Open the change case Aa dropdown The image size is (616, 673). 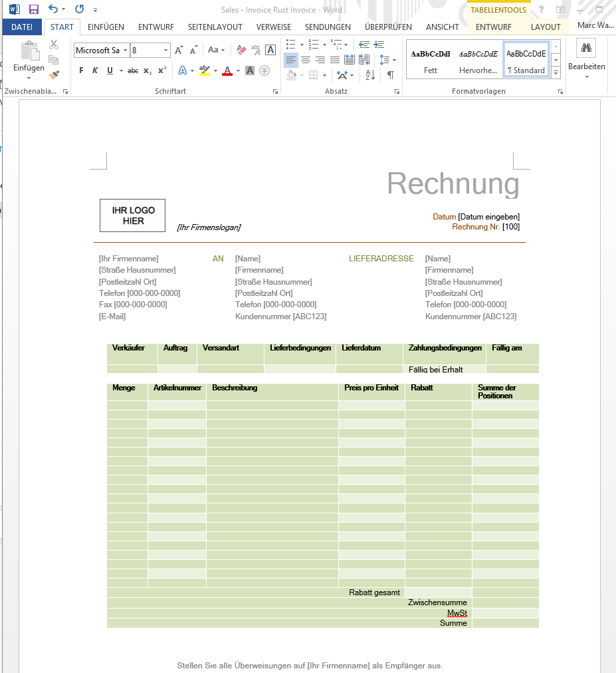click(216, 51)
